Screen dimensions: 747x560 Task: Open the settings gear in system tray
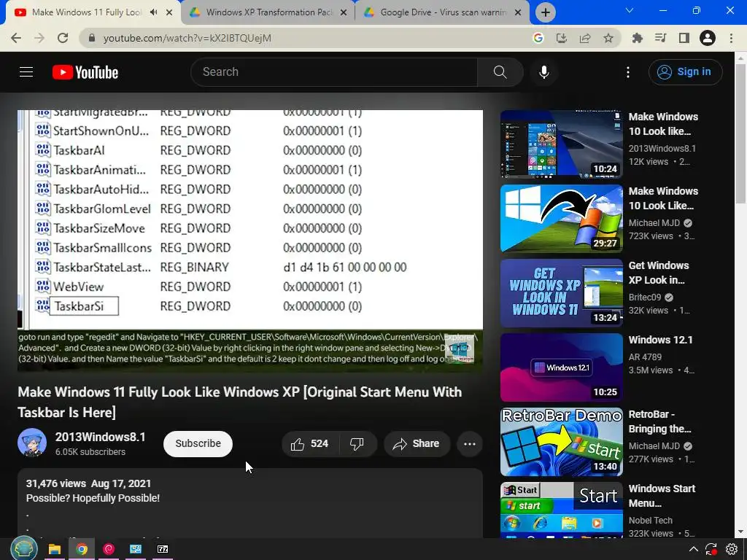point(732,549)
